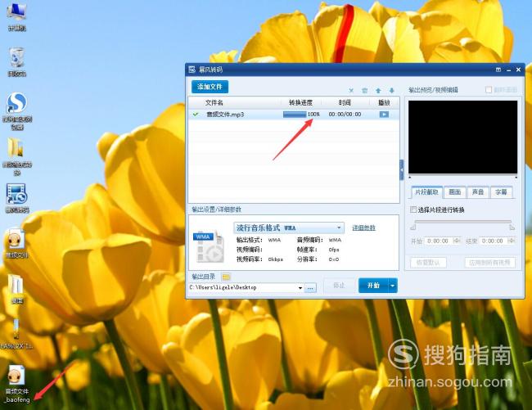532x410 pixels.
Task: Close the 暴风转码 window
Action: tap(518, 70)
